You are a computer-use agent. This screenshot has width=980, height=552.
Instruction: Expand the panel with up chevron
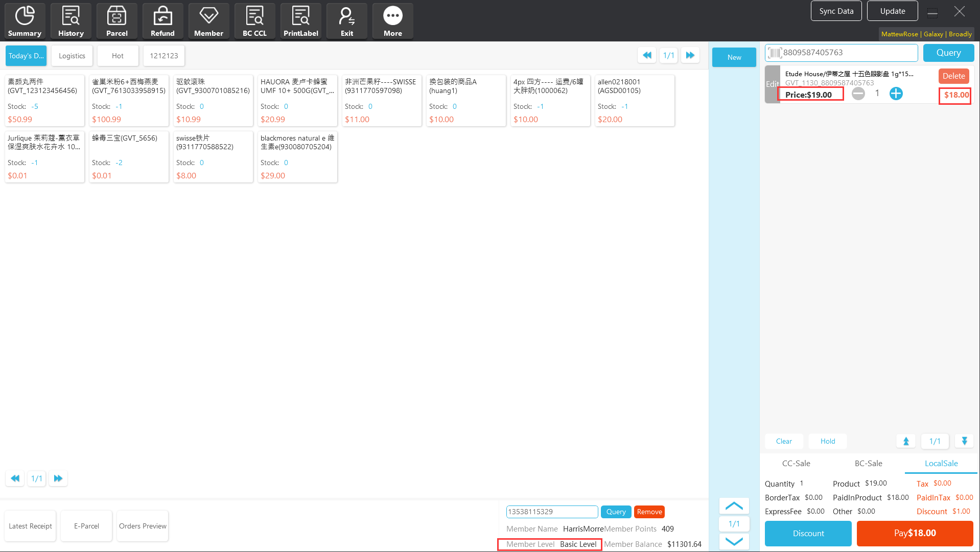pos(734,506)
